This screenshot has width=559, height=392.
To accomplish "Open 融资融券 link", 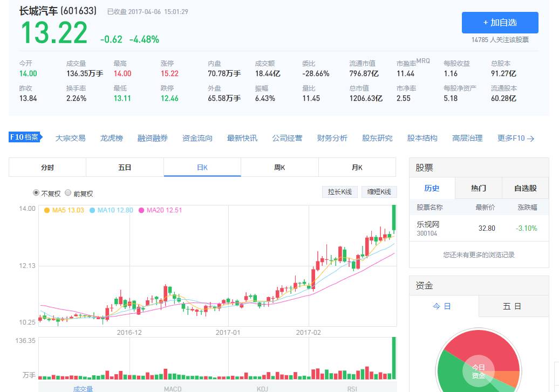I will [153, 138].
